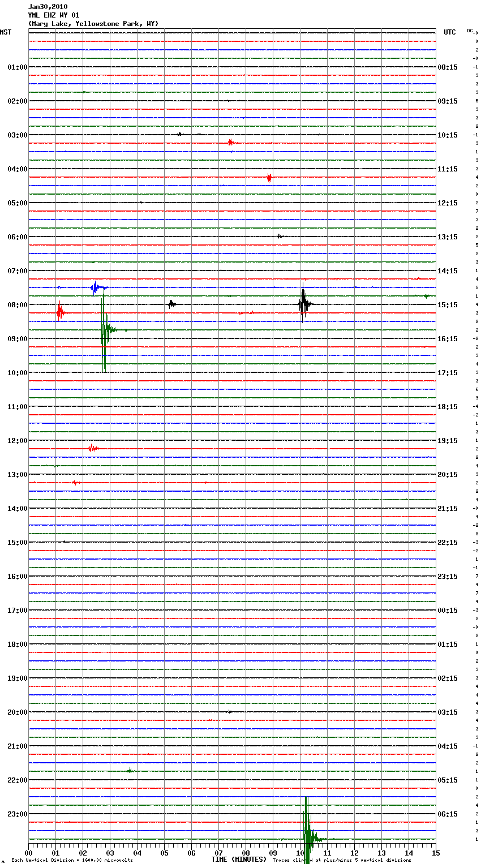481x868 pixels.
Task: Click the vertical division 1600.00 microvolts note
Action: coord(72,861)
